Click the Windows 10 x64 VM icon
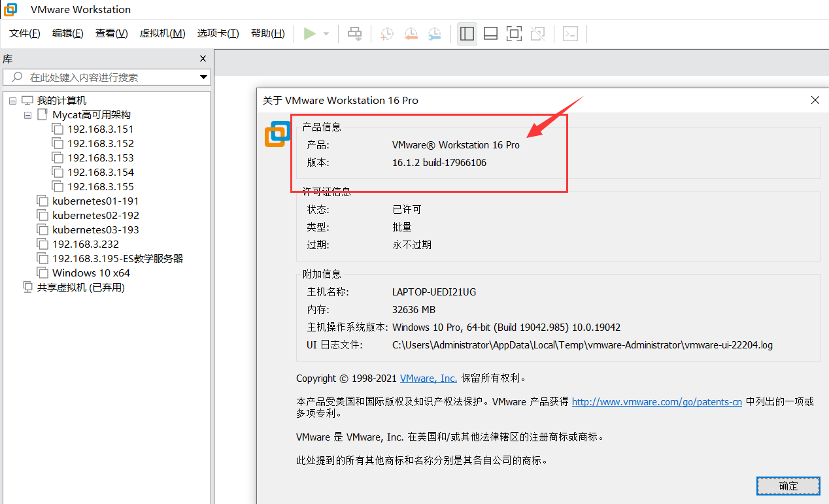Image resolution: width=829 pixels, height=504 pixels. click(42, 273)
